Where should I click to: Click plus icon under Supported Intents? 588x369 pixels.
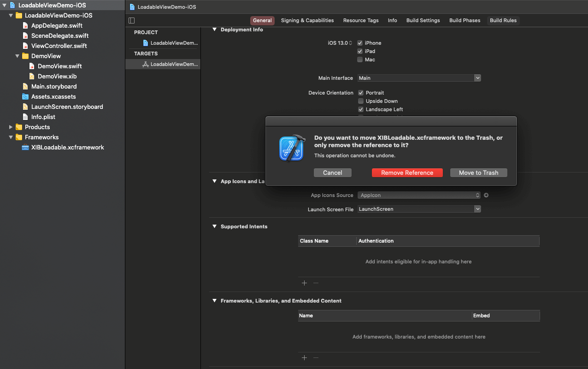coord(304,283)
